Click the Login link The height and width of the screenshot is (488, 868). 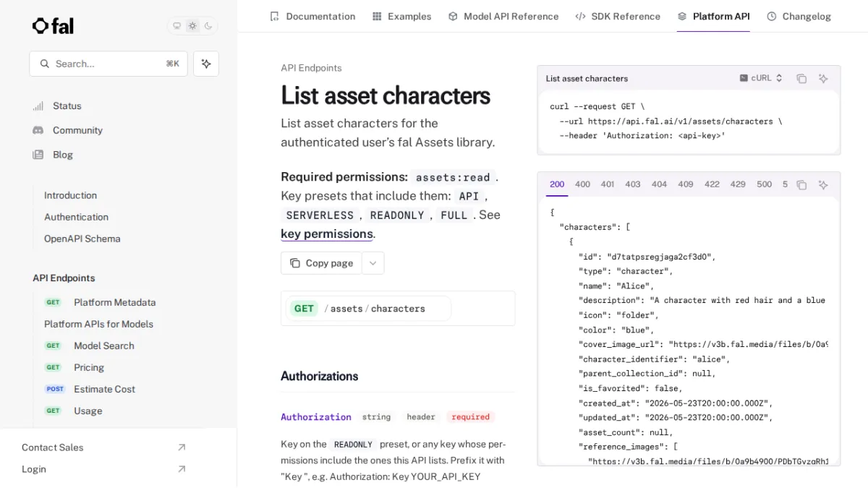[33, 469]
